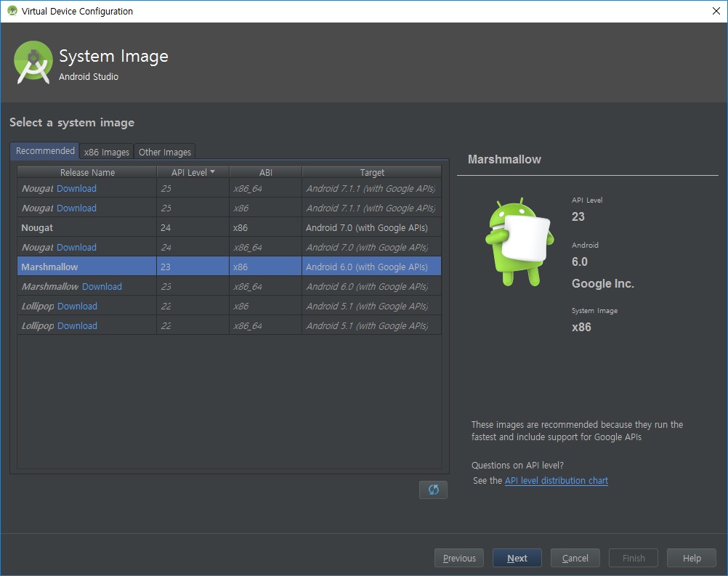Screen dimensions: 728x576
Task: Sort by API Level column arrow
Action: pos(212,172)
